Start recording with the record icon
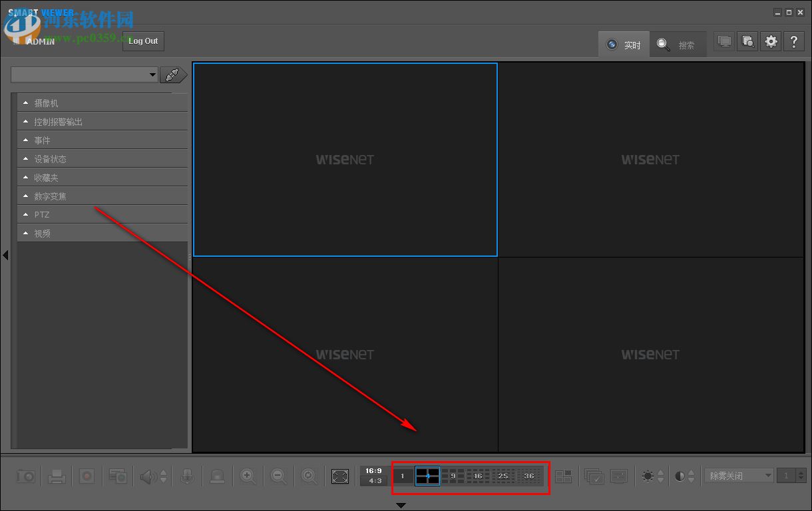Viewport: 812px width, 511px height. (x=87, y=476)
